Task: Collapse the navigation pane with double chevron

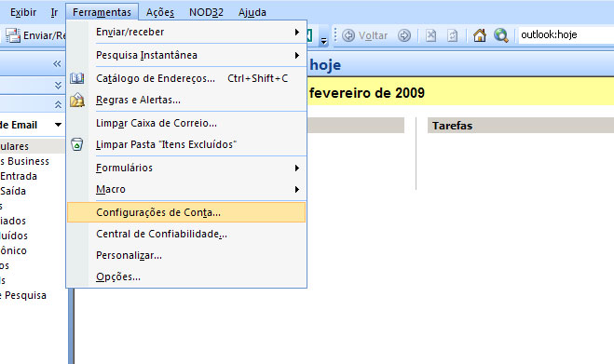Action: pyautogui.click(x=57, y=64)
